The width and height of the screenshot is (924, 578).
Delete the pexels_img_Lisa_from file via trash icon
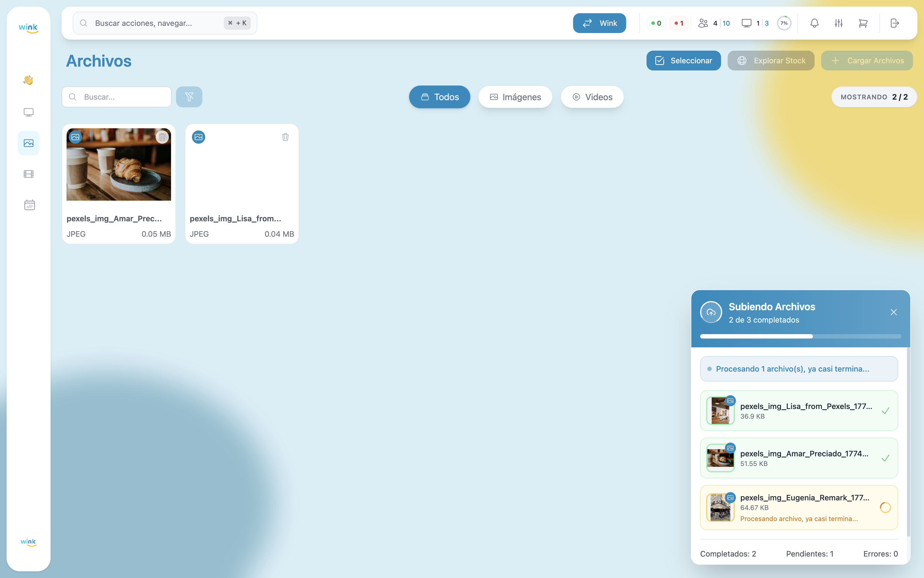pos(285,137)
